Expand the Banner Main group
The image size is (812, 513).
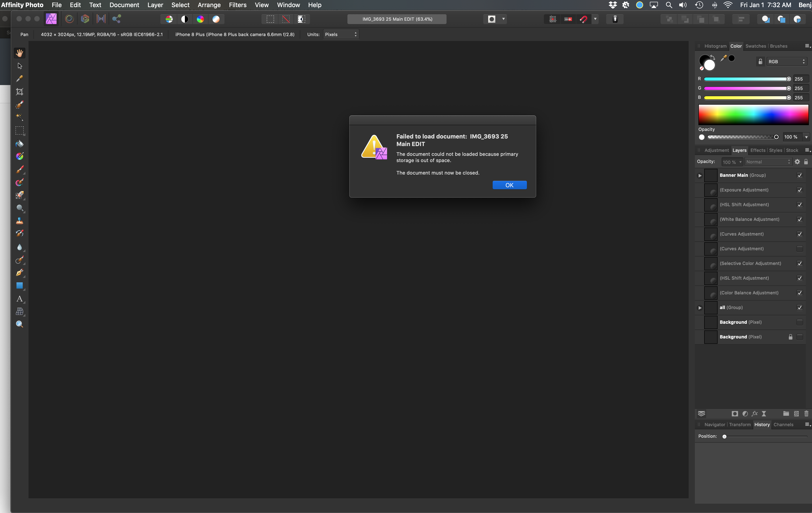coord(700,176)
